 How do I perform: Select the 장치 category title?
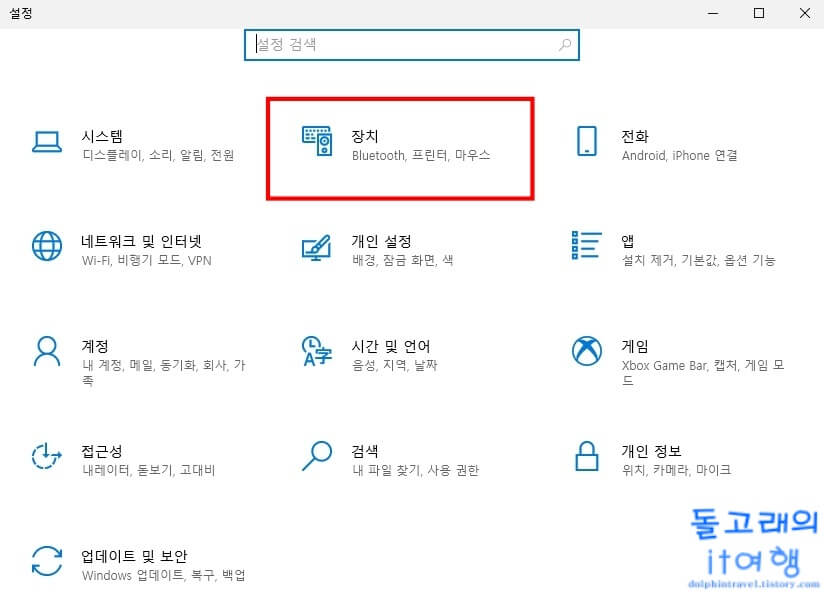point(365,136)
